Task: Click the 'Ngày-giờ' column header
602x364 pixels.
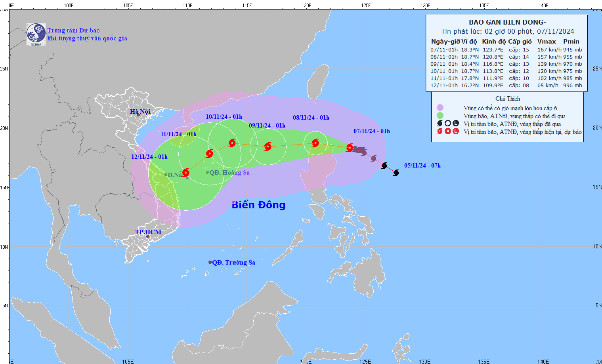Action: coord(445,42)
